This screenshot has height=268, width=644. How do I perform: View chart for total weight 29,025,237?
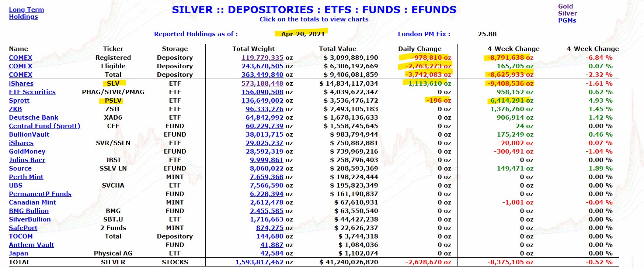click(265, 143)
